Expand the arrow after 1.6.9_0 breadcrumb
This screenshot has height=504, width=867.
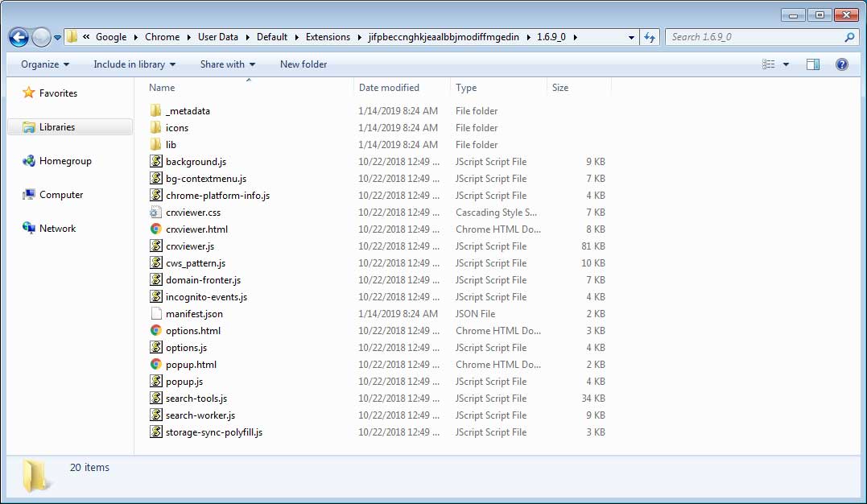[x=575, y=37]
